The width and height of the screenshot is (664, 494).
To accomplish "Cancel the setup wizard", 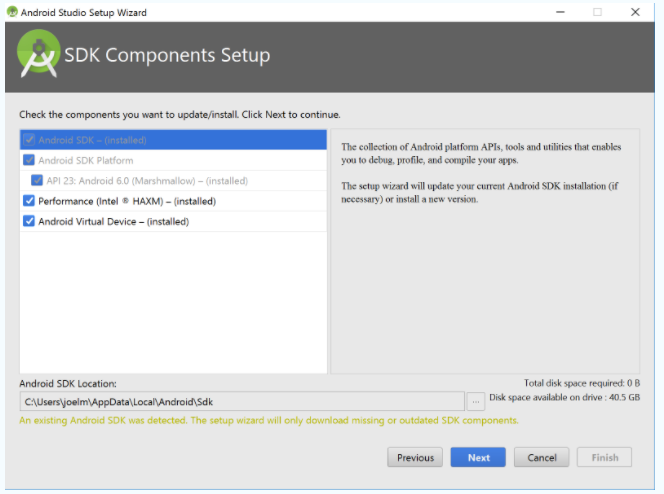I will coord(542,457).
